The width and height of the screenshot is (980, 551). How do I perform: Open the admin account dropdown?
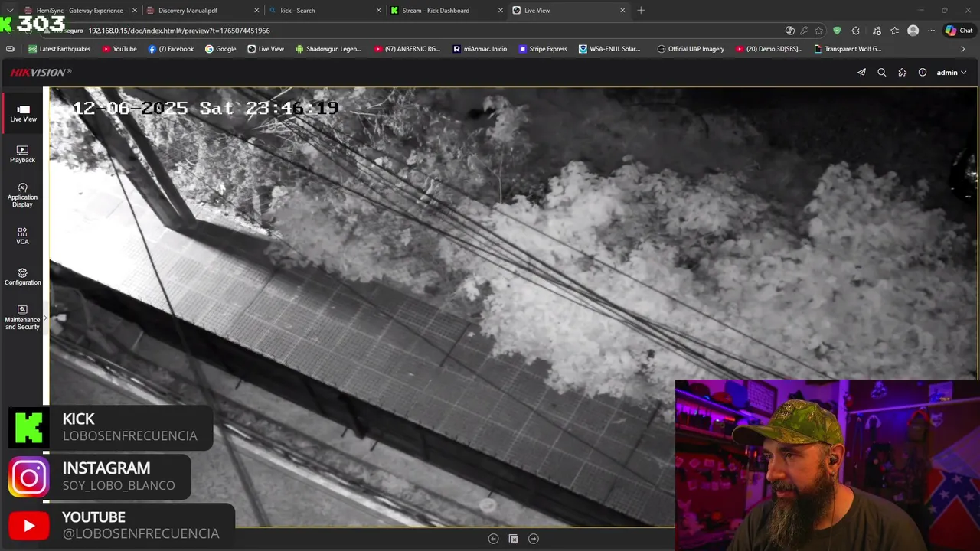(952, 73)
